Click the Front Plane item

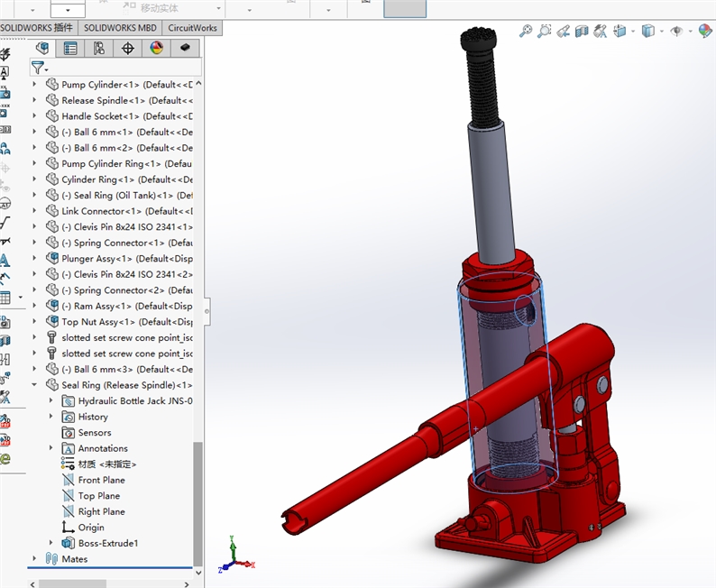click(x=101, y=480)
